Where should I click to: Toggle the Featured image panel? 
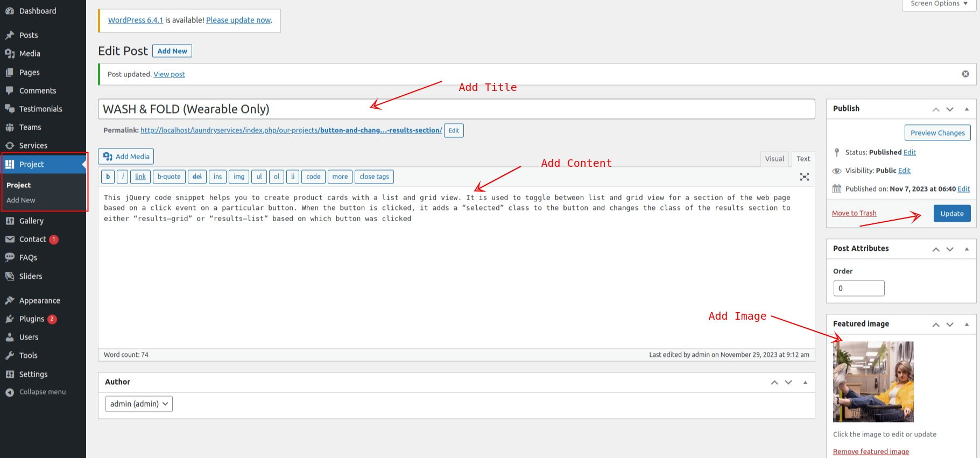pos(967,324)
